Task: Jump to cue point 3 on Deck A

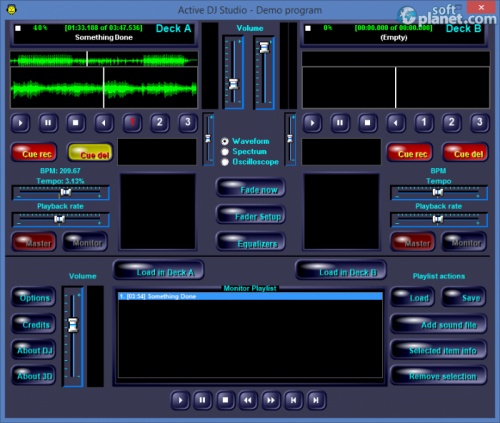Action: click(188, 123)
